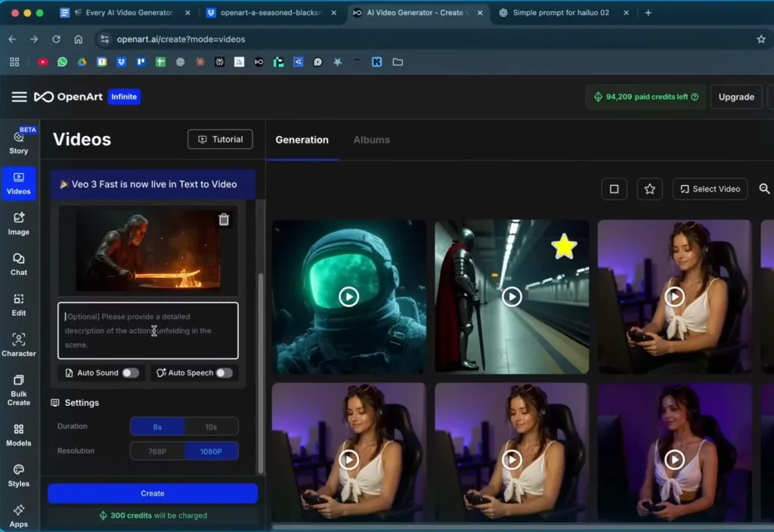Click the blue Create button

153,493
